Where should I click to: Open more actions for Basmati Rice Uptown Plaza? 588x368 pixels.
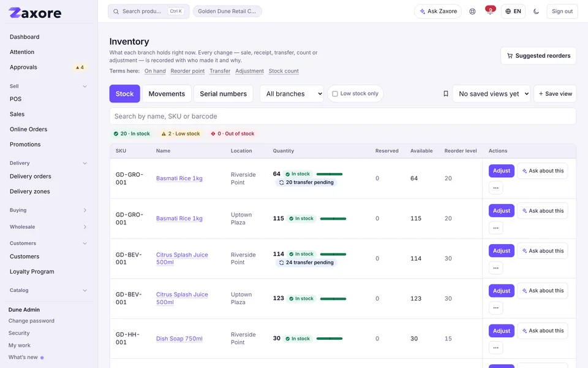(x=496, y=228)
